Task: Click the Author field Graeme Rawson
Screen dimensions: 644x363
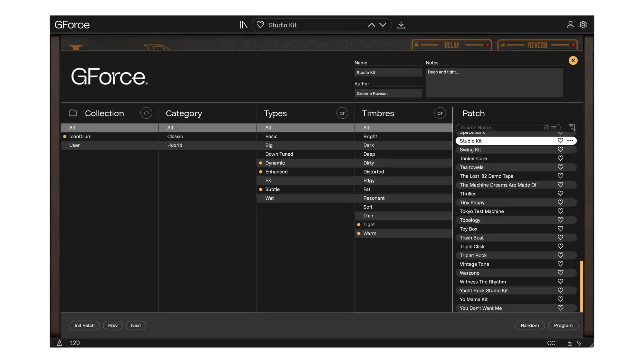Action: tap(388, 93)
